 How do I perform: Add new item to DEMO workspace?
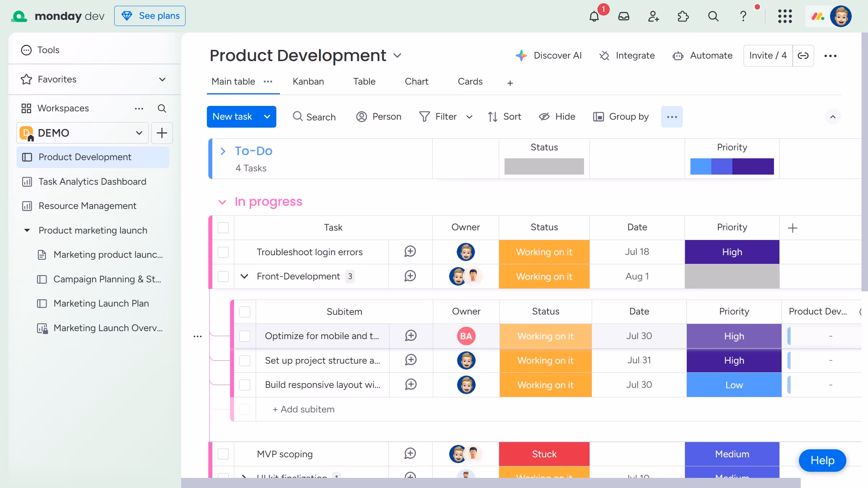click(162, 133)
